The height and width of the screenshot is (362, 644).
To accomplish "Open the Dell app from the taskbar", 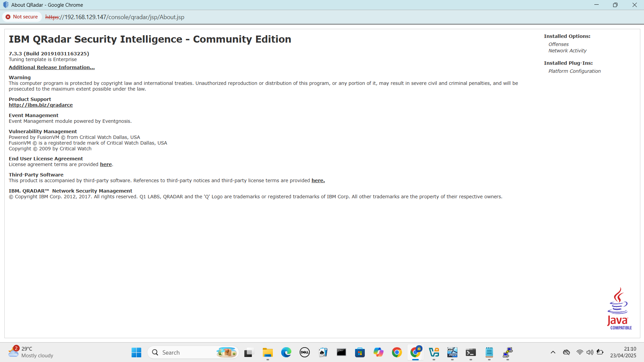I will point(304,352).
